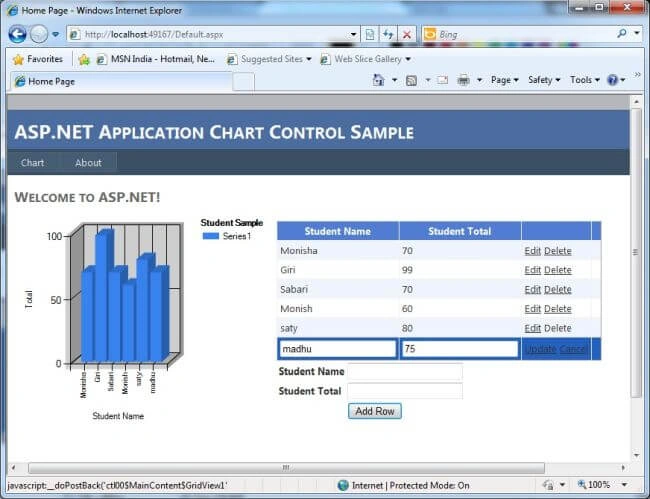Click the Print icon

tap(463, 80)
